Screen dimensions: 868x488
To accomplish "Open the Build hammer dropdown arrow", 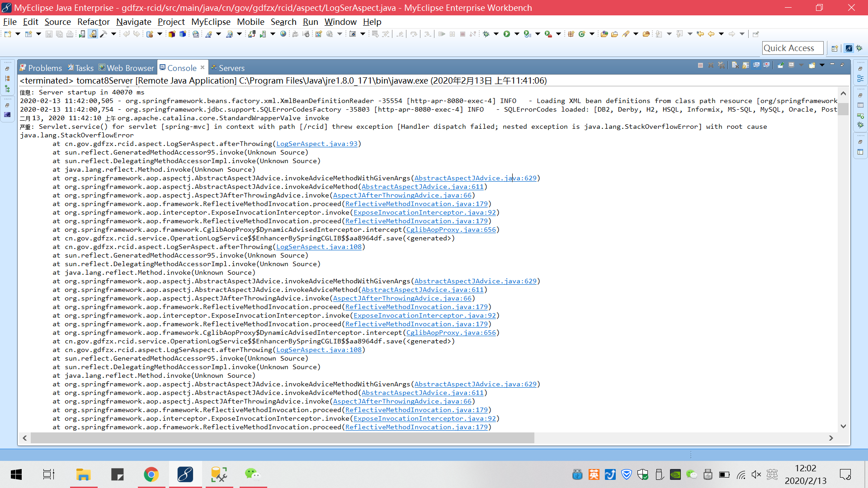I will tap(113, 34).
